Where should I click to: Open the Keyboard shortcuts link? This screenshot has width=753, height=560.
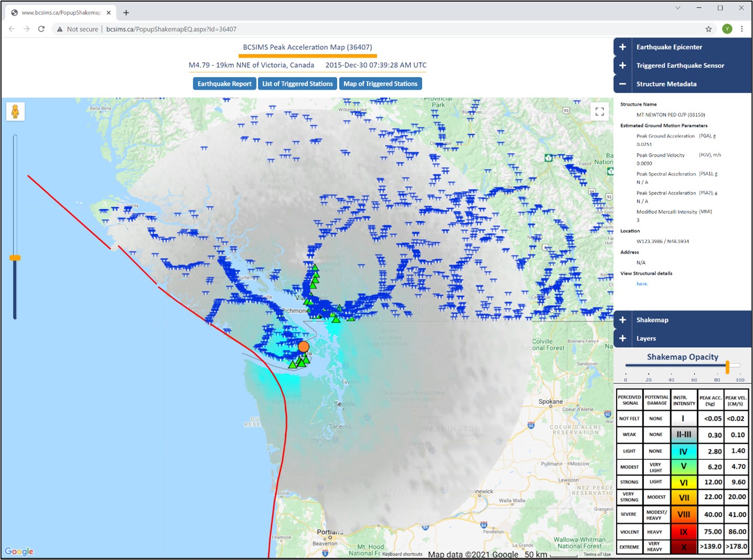402,554
